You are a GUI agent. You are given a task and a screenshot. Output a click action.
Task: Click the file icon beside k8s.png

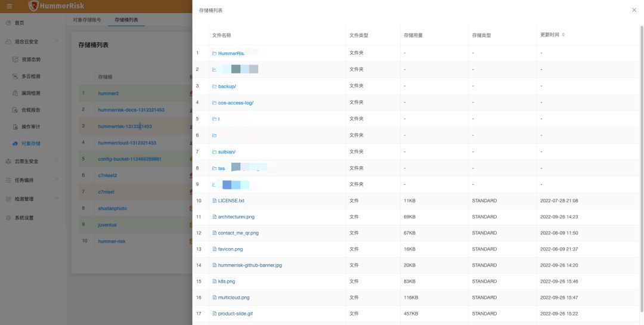[x=214, y=281]
